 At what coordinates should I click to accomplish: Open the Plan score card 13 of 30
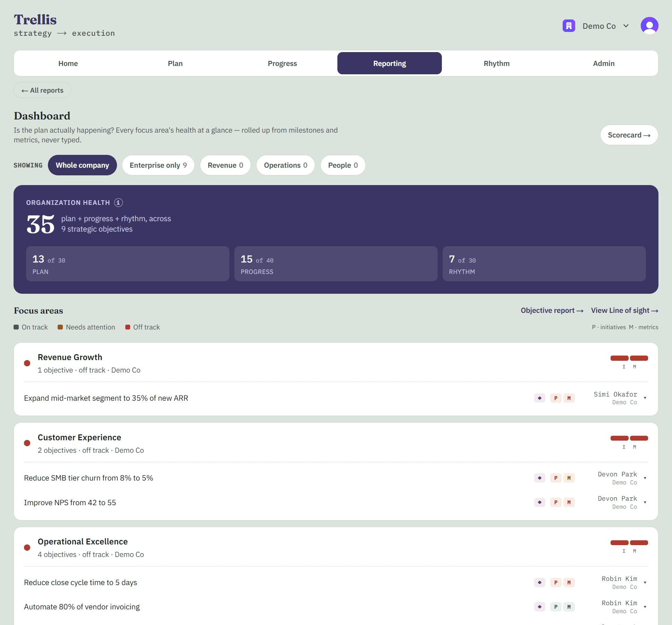point(128,264)
